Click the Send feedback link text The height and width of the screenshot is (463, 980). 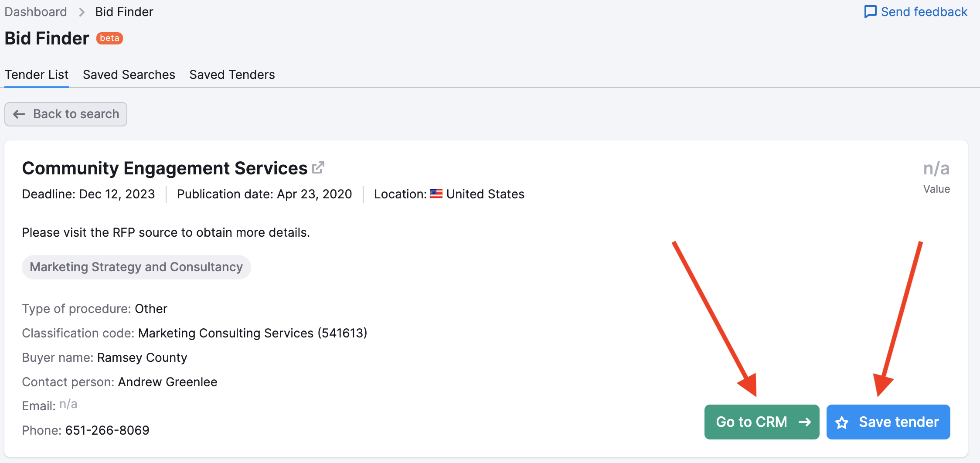(924, 12)
